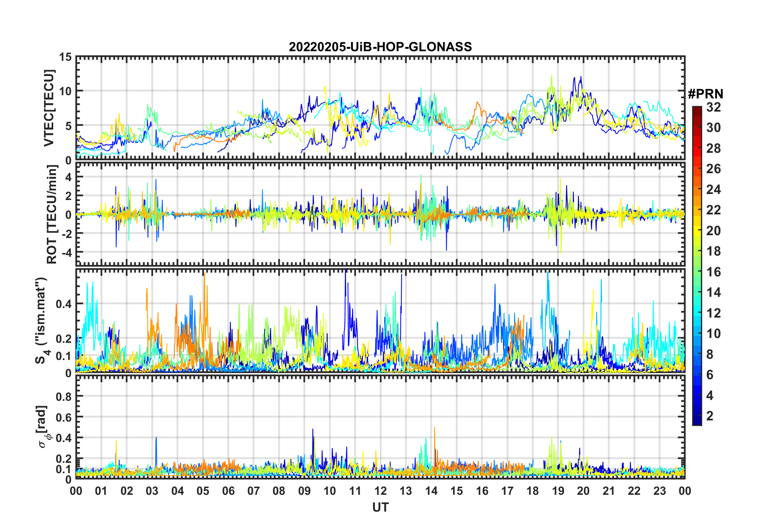The image size is (761, 532).
Task: Click the 06 hour tick label
Action: (228, 491)
